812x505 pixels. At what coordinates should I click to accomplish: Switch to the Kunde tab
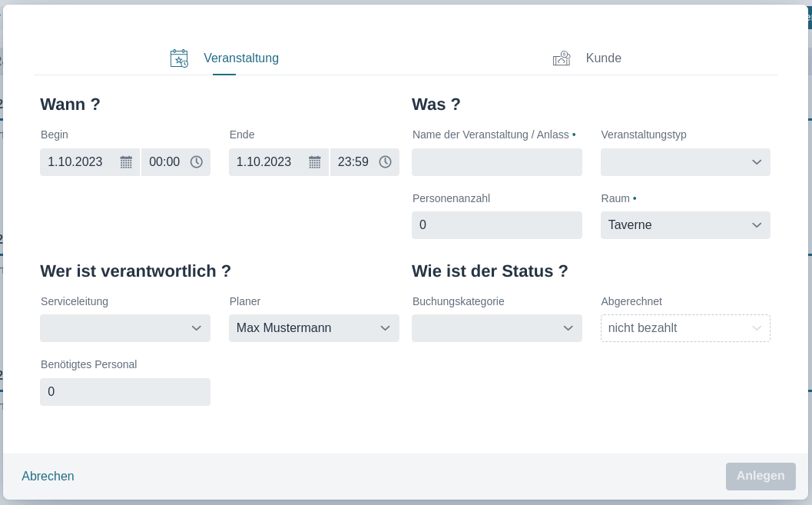click(x=604, y=58)
